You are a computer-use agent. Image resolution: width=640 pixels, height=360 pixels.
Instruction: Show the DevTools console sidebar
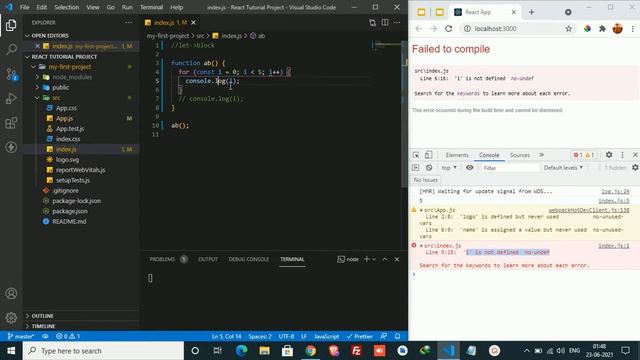416,168
